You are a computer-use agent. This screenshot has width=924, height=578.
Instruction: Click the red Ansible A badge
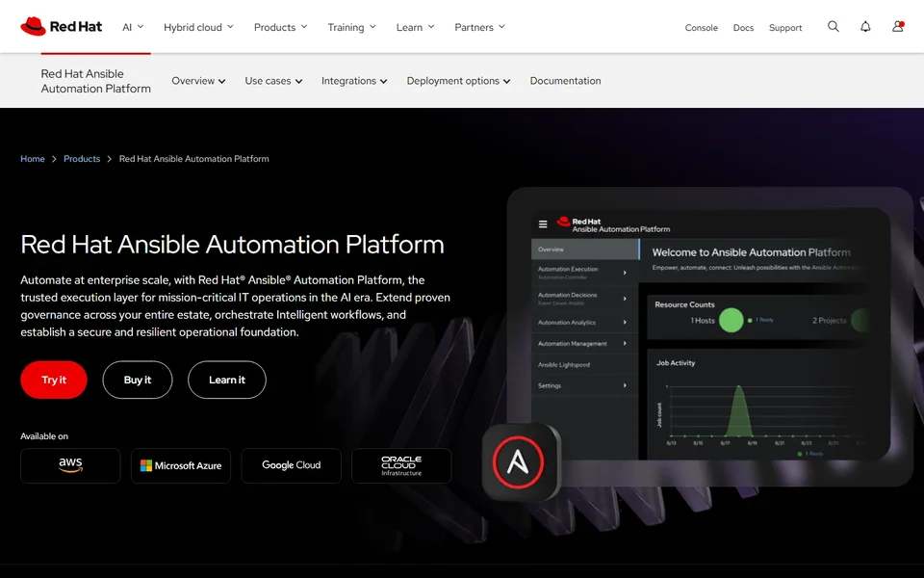[519, 461]
